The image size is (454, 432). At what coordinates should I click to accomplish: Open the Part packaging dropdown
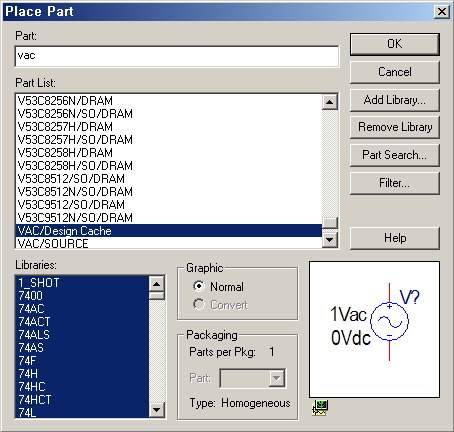(277, 378)
